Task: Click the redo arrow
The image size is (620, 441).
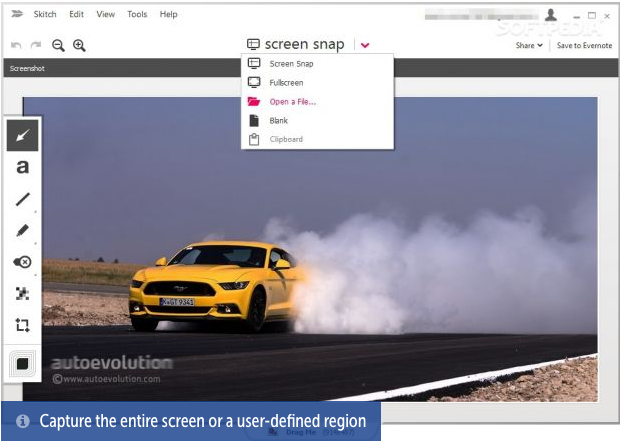Action: coord(36,45)
